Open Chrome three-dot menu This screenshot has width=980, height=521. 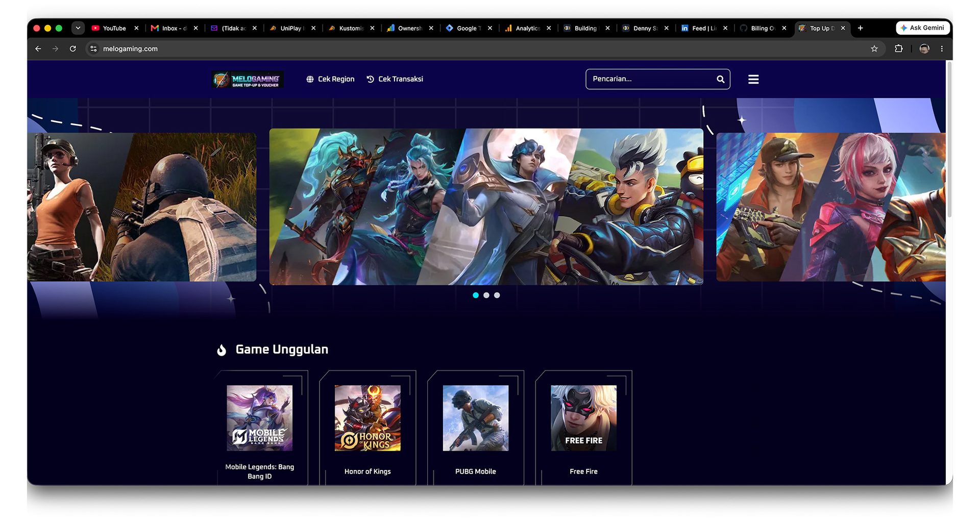pyautogui.click(x=942, y=48)
